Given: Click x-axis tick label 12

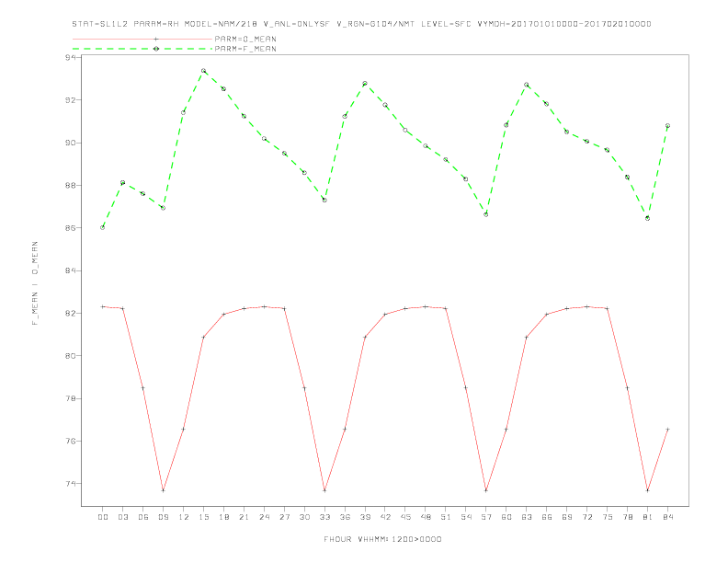Looking at the screenshot, I should (184, 517).
